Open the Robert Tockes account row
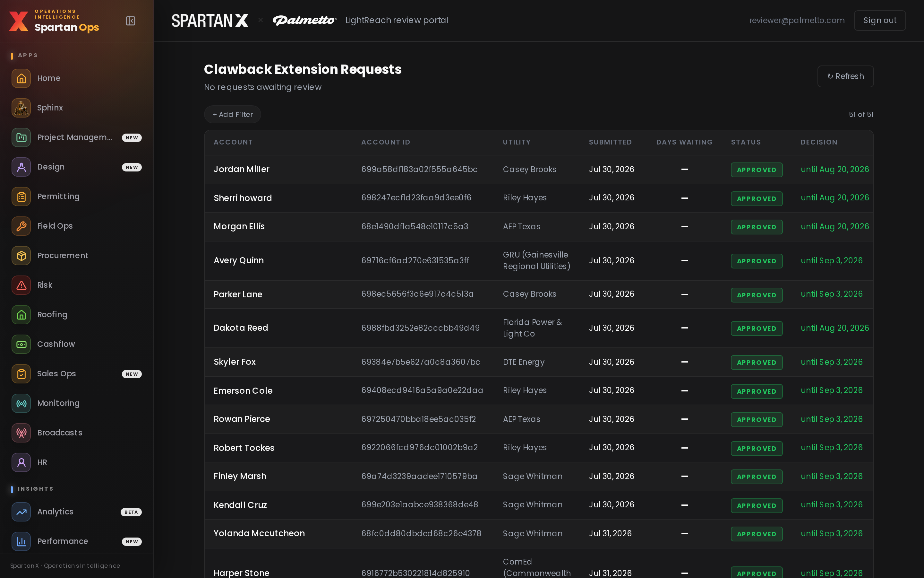 [x=539, y=448]
